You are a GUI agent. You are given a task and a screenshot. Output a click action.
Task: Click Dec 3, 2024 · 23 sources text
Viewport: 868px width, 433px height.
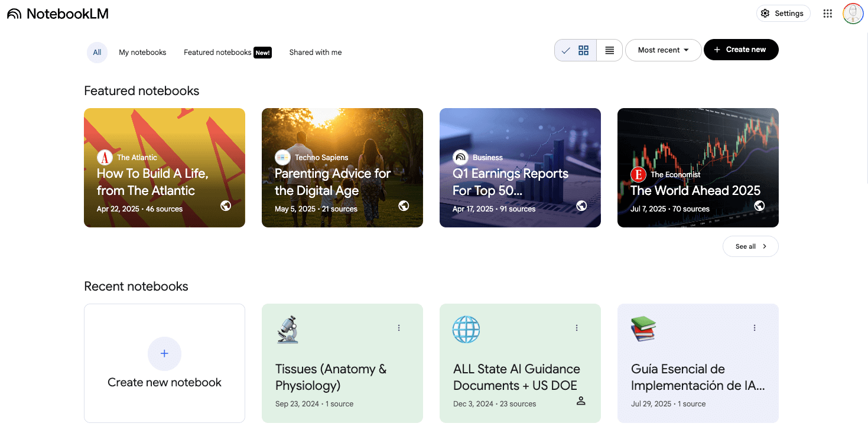pos(495,404)
